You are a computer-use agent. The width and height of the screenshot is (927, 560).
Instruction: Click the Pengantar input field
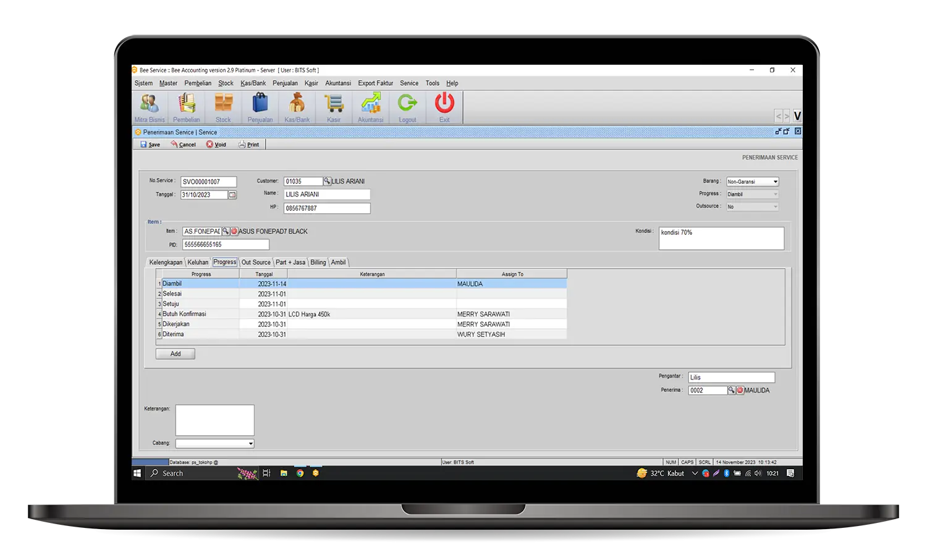tap(732, 377)
